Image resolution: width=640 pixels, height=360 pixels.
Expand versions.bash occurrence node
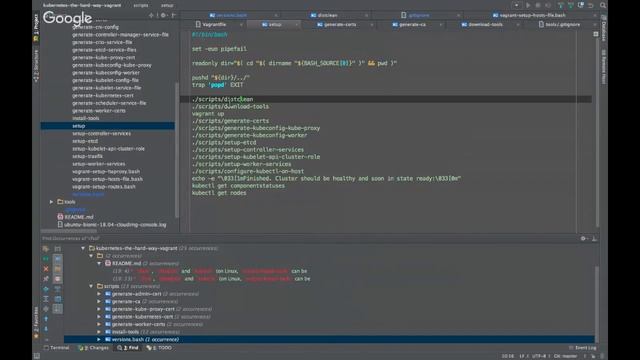(x=99, y=340)
